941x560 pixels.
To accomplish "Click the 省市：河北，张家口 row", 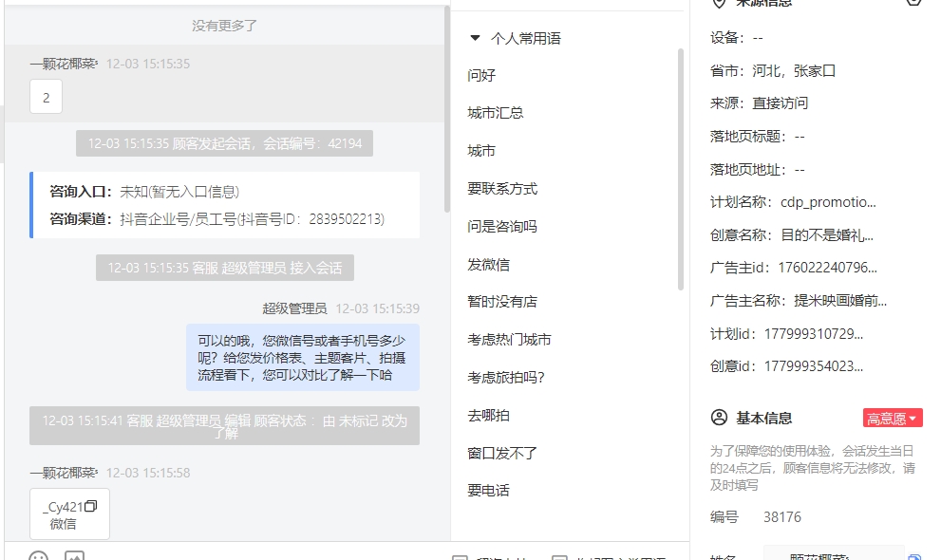I will pos(773,71).
